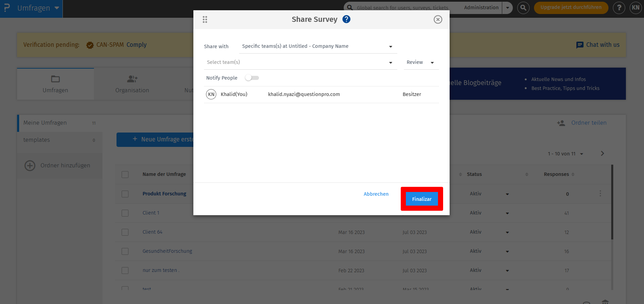Open the Produkt Forschung status dropdown
This screenshot has height=304, width=644.
(x=507, y=194)
